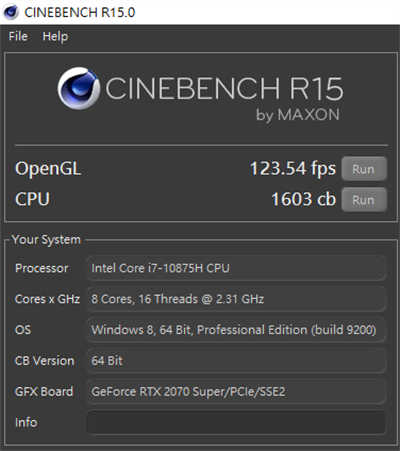The image size is (400, 451).
Task: Click the CPU test label
Action: (32, 199)
